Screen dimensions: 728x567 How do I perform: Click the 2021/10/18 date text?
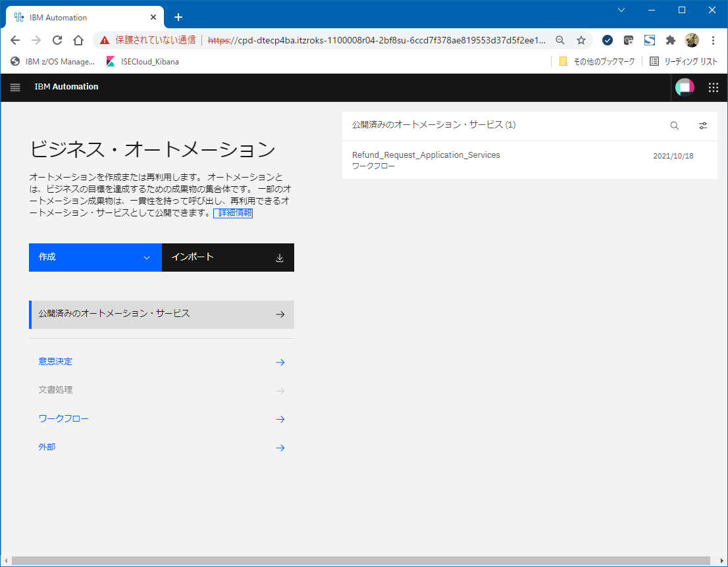click(x=673, y=156)
